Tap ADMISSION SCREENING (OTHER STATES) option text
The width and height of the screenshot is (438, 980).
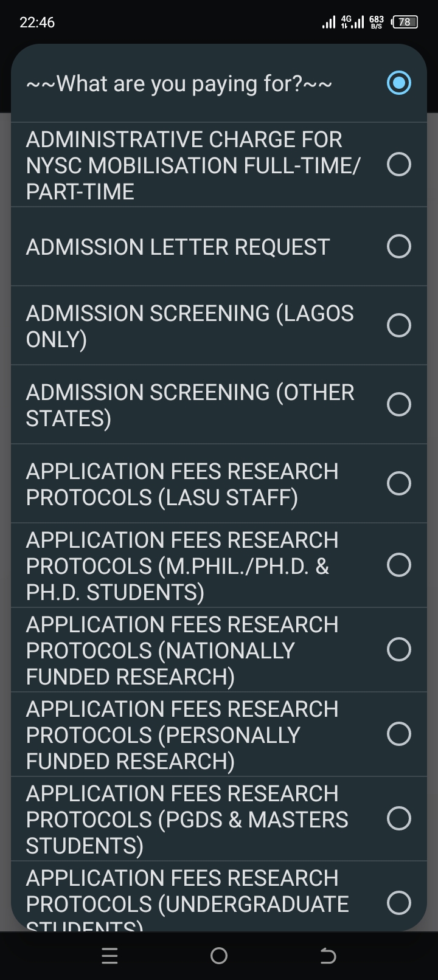point(190,405)
